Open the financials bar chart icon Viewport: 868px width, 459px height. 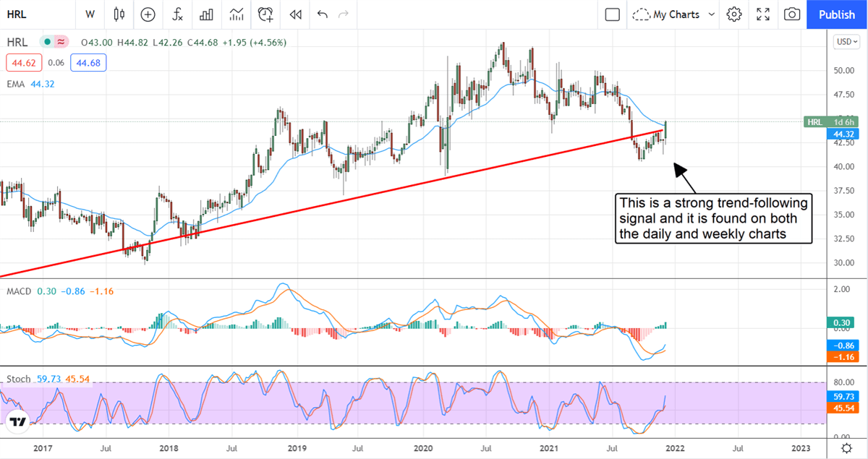point(207,14)
